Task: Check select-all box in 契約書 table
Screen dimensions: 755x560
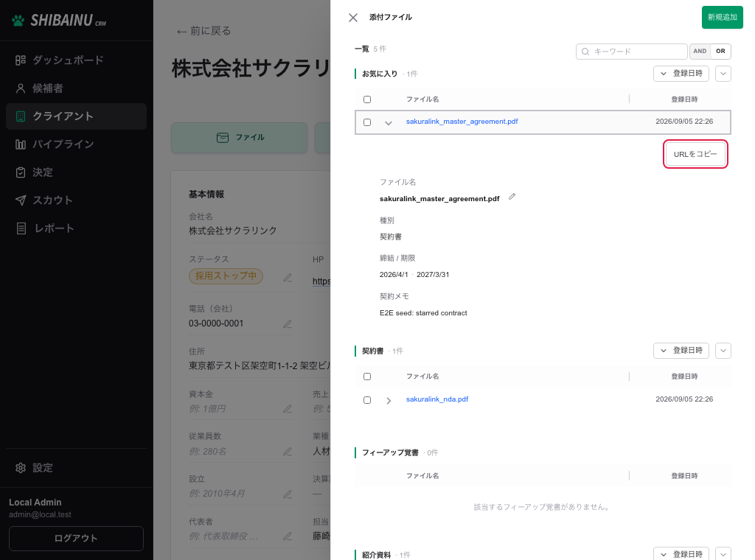Action: (367, 377)
